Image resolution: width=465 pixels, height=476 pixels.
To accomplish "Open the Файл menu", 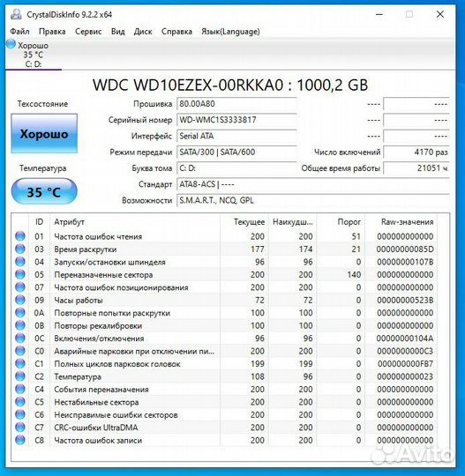I will (x=19, y=32).
